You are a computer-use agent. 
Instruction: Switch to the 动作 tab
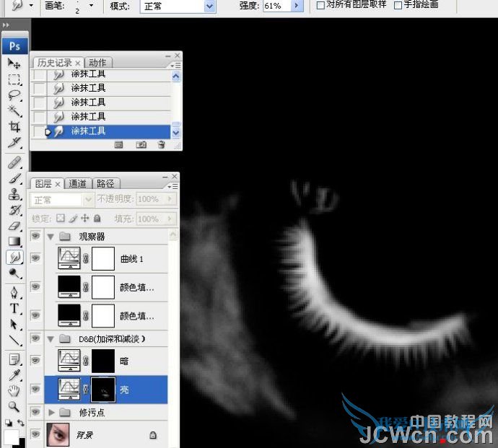97,63
